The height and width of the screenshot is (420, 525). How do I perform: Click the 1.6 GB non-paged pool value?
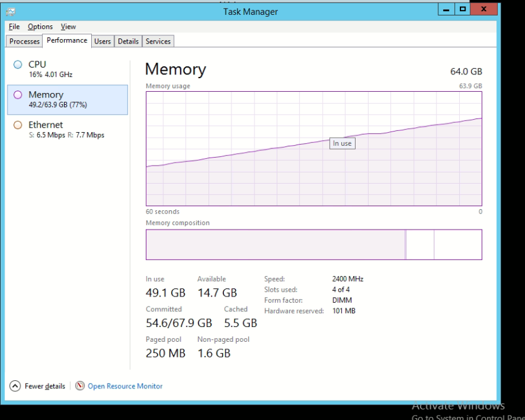[214, 353]
